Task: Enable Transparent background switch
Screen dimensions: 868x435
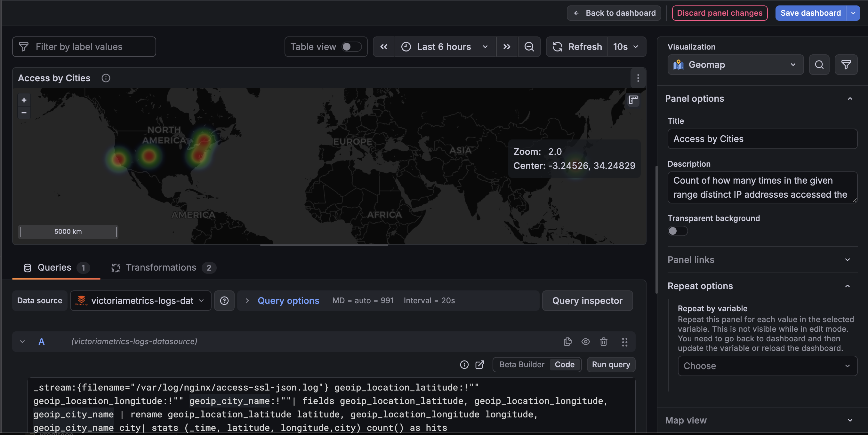Action: coord(678,231)
